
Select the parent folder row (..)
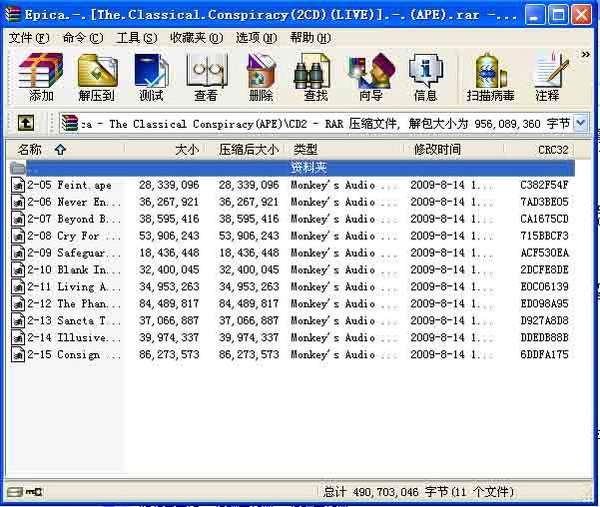coord(292,168)
